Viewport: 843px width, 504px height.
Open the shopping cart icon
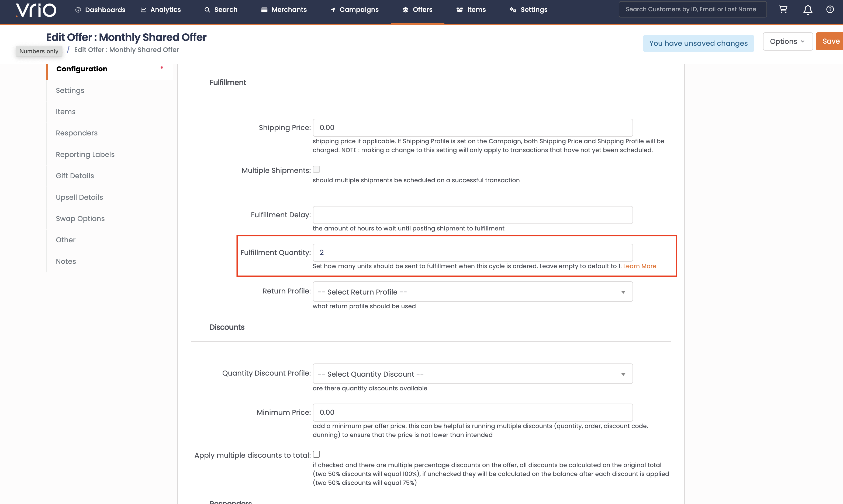pos(783,9)
